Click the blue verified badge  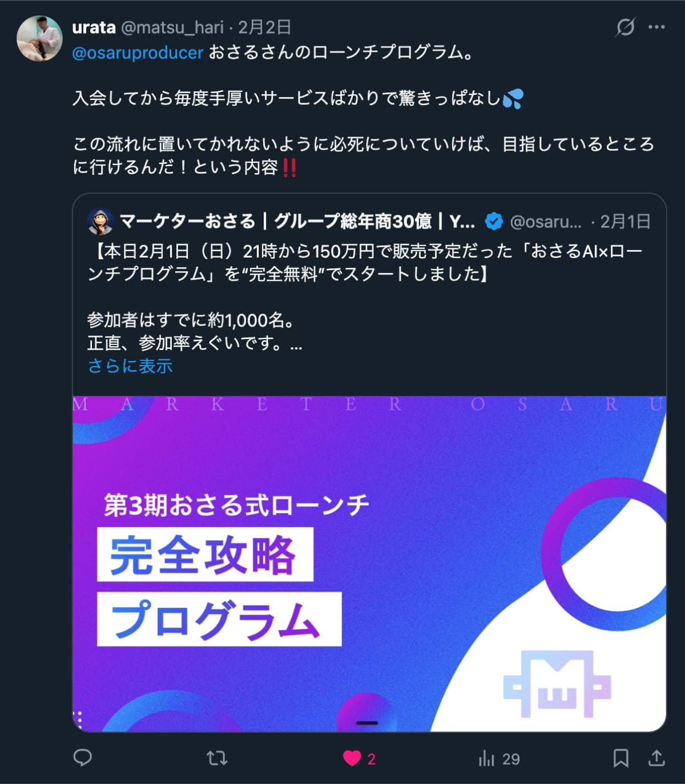[x=494, y=222]
